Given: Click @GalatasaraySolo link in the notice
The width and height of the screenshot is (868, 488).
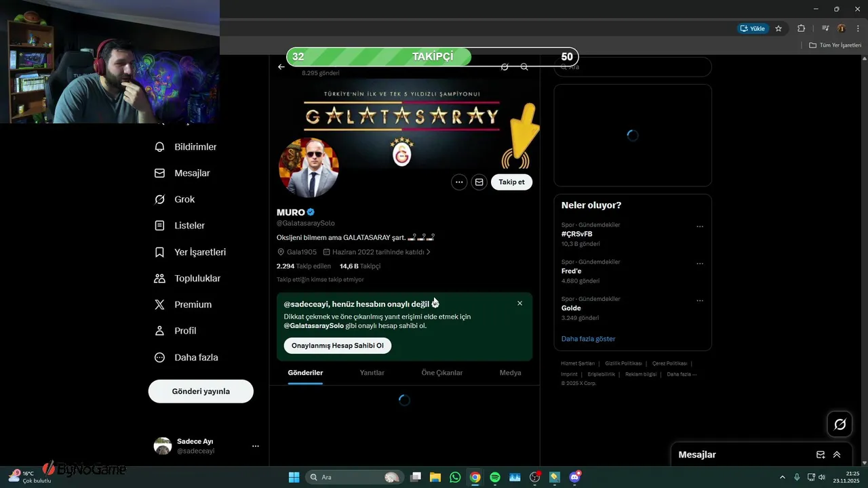Looking at the screenshot, I should [314, 326].
